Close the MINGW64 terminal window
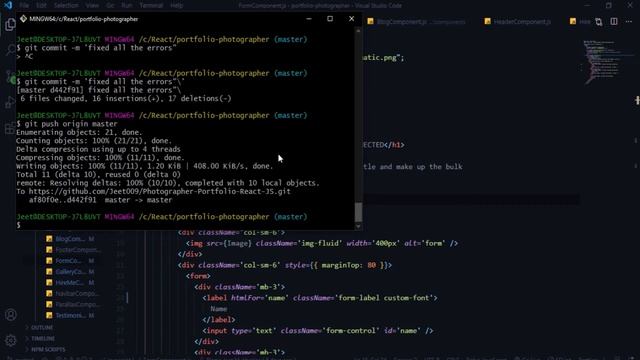The width and height of the screenshot is (640, 360). (x=351, y=19)
